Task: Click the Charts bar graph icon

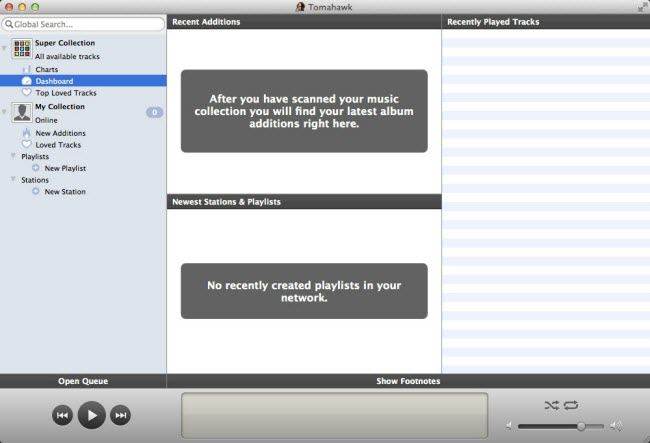Action: (27, 69)
